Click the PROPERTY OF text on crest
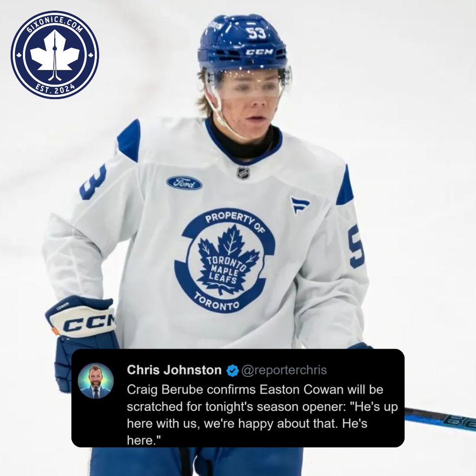Screen dimensions: 476x476 point(235,222)
